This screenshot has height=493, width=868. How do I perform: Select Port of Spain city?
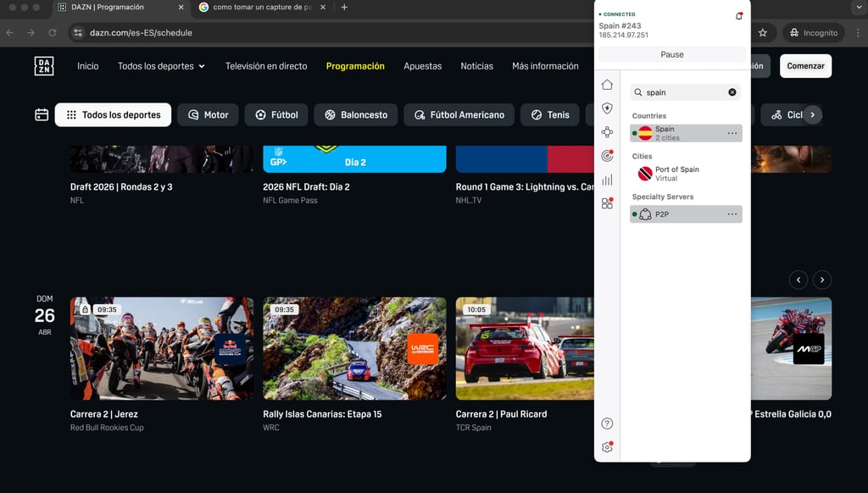(x=686, y=174)
